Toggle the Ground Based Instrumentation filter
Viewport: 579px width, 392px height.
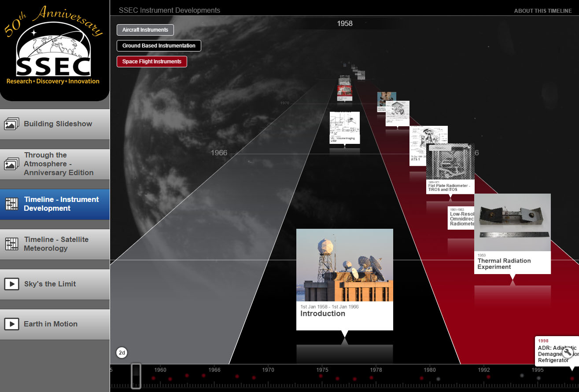click(159, 46)
